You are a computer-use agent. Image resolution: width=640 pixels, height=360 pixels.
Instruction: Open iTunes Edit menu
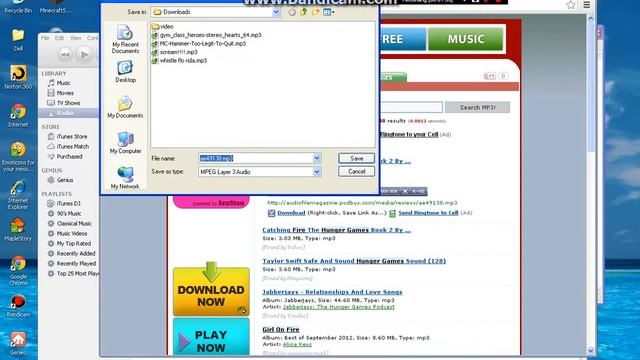click(60, 38)
